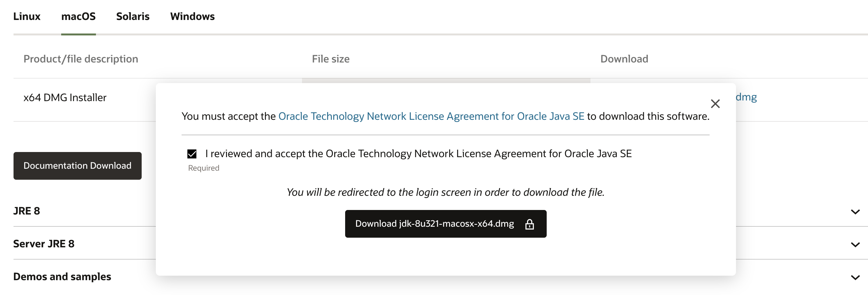Click the File size column header
This screenshot has height=295, width=868.
pyautogui.click(x=331, y=59)
